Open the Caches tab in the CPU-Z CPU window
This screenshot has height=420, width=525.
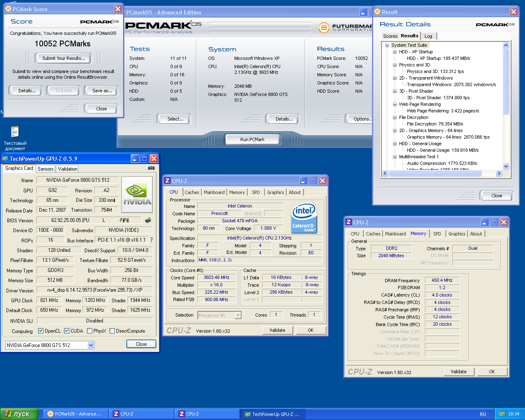192,192
